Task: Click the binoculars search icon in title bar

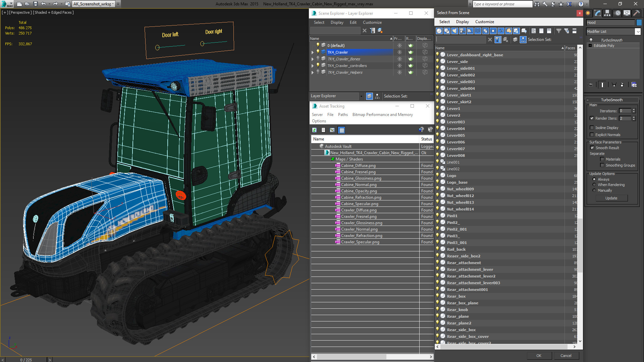Action: [537, 4]
